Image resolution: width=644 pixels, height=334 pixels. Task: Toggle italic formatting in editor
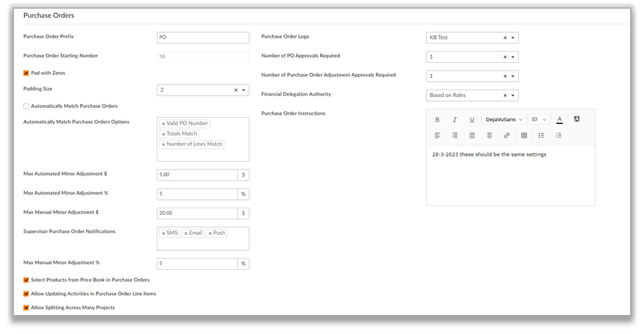pos(454,119)
